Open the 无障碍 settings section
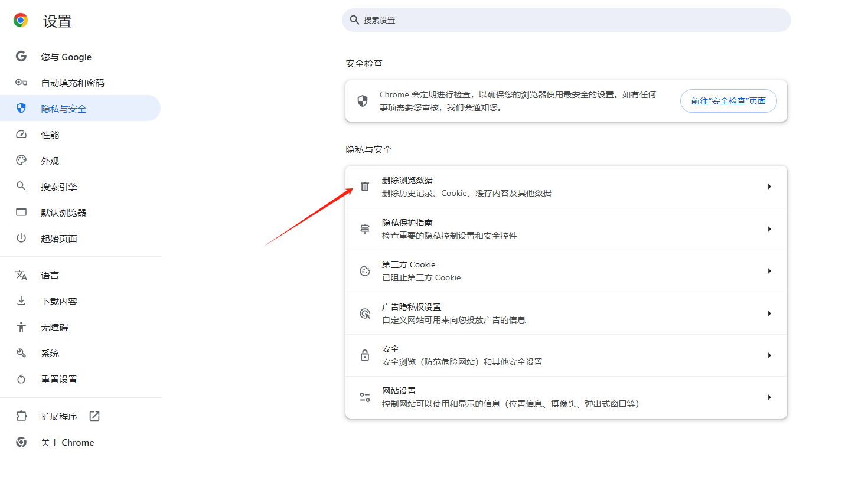Image resolution: width=868 pixels, height=490 pixels. [x=80, y=327]
